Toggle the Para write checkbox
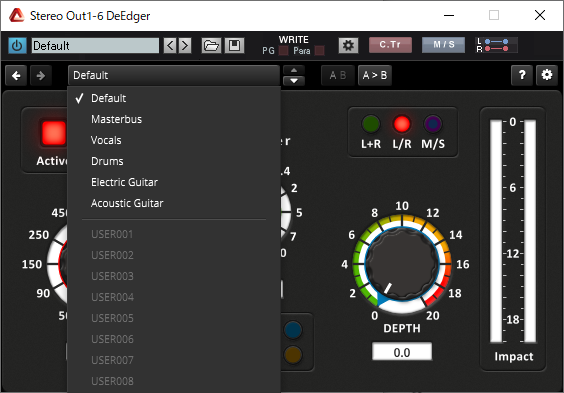The height and width of the screenshot is (393, 564). [x=319, y=51]
